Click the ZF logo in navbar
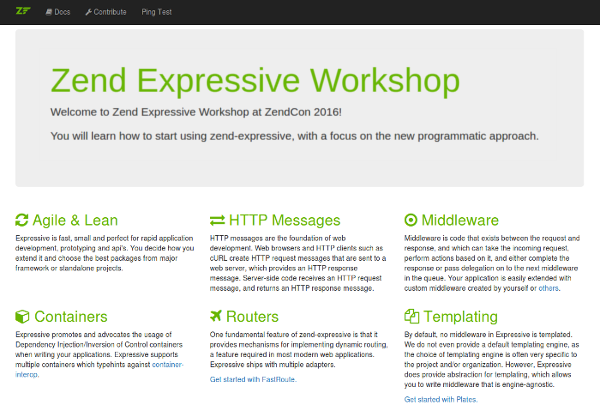This screenshot has width=600, height=417. coord(23,11)
